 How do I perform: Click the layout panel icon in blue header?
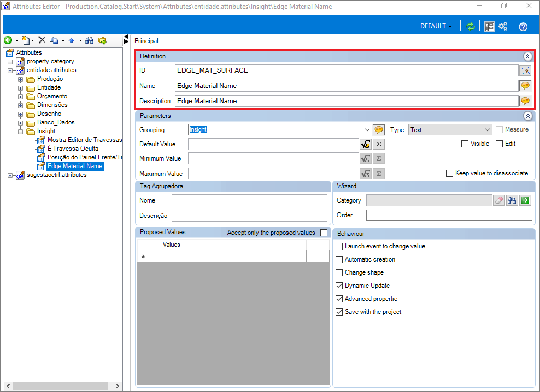(x=489, y=27)
